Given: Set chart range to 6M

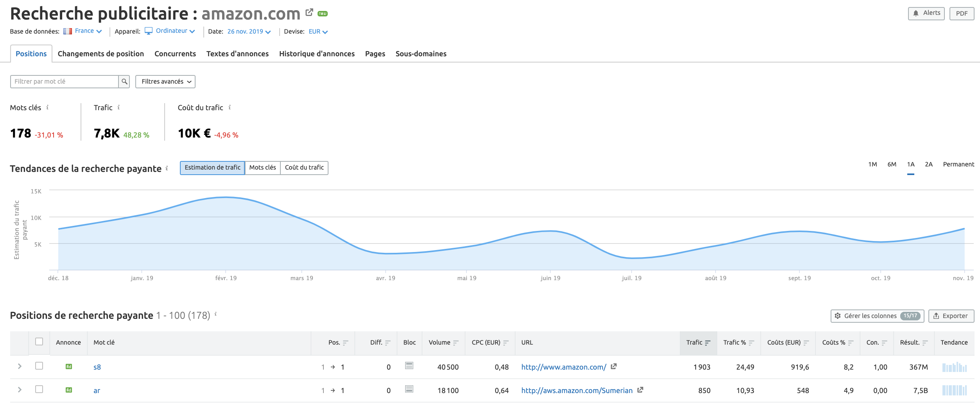Looking at the screenshot, I should (892, 164).
